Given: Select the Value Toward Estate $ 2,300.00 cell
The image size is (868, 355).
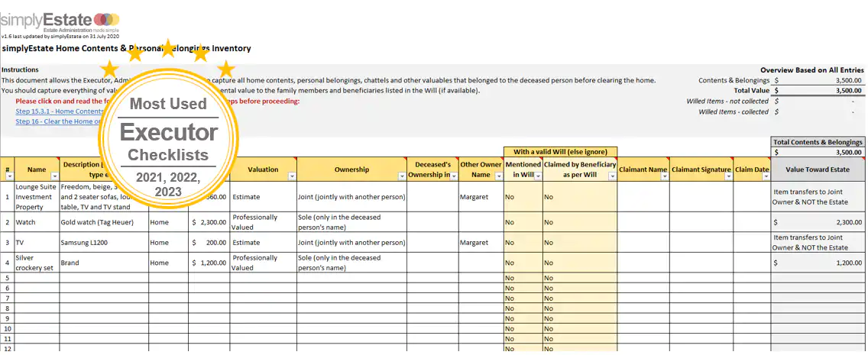Looking at the screenshot, I should pyautogui.click(x=818, y=221).
